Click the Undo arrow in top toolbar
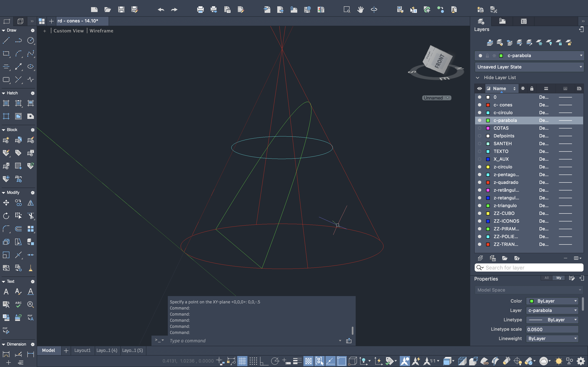588x367 pixels. (161, 10)
